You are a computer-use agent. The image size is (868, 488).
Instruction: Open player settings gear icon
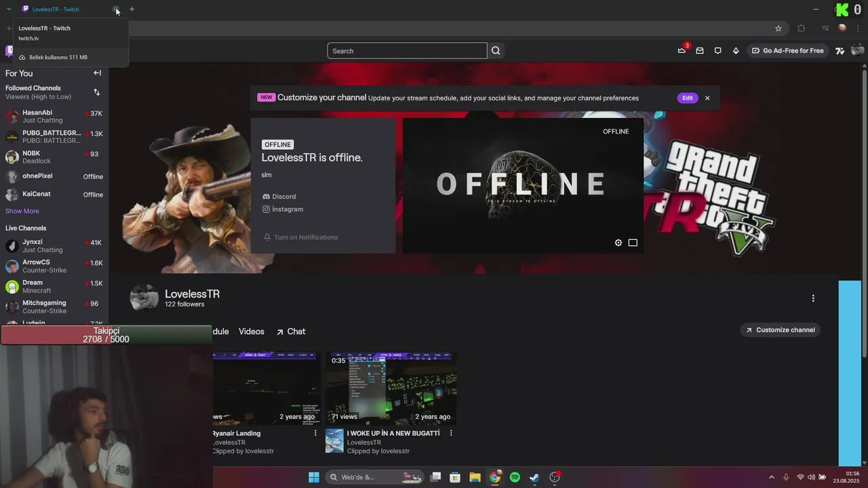point(618,243)
